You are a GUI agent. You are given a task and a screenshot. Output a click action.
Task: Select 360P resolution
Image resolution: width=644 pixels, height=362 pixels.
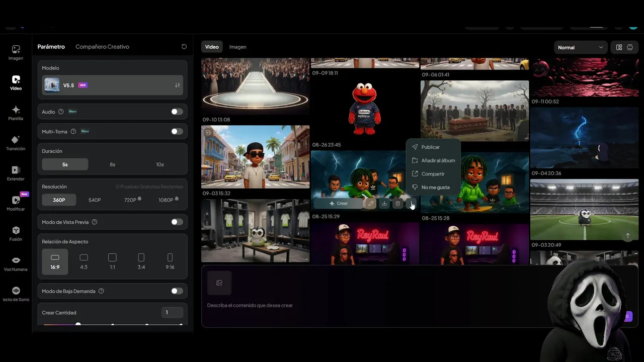tap(59, 200)
